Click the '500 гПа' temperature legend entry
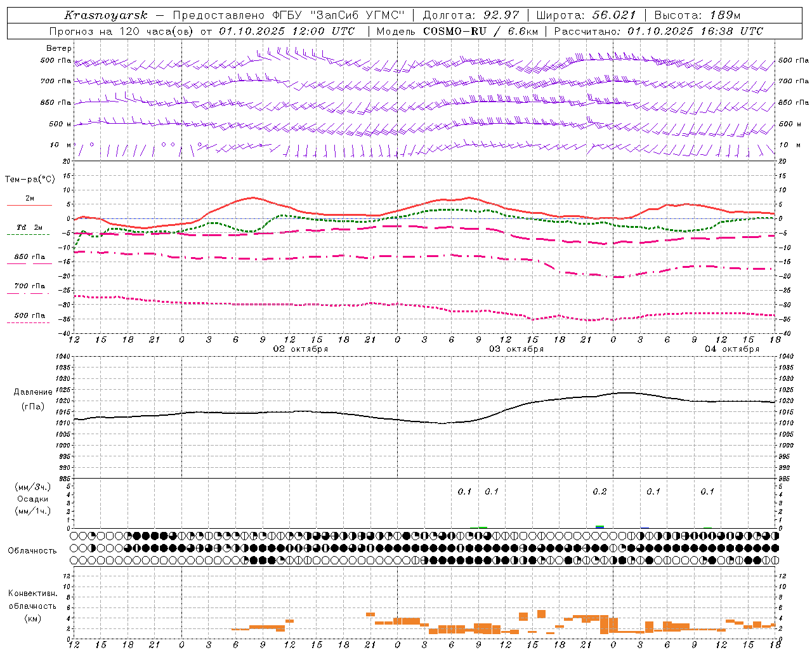Screen dimensions: 812x650 pos(30,315)
